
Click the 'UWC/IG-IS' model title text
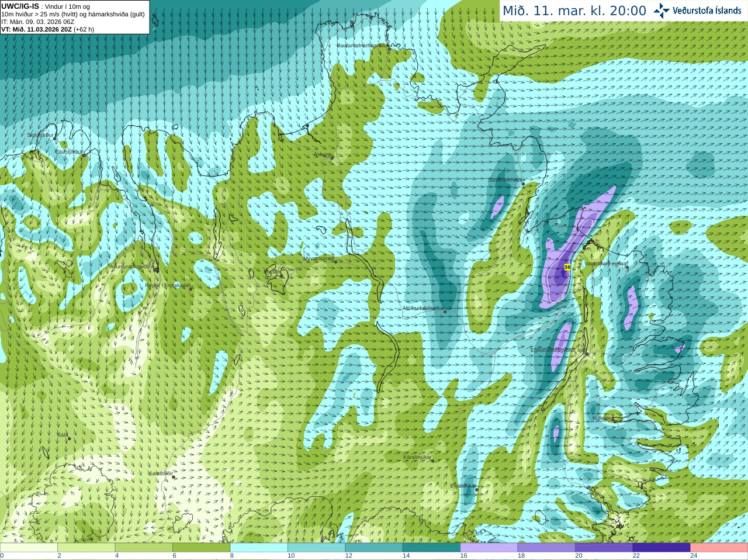pyautogui.click(x=20, y=6)
